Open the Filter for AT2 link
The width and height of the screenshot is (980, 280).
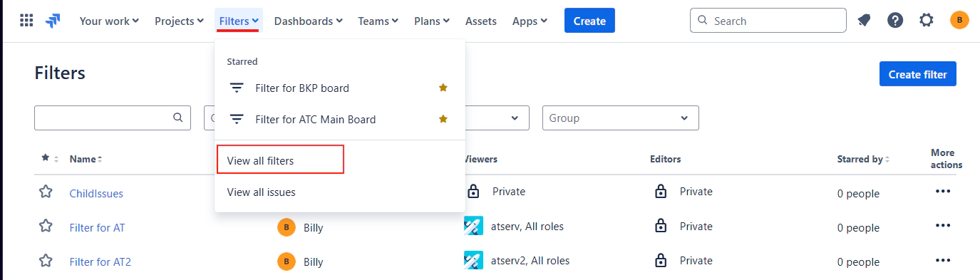tap(100, 261)
